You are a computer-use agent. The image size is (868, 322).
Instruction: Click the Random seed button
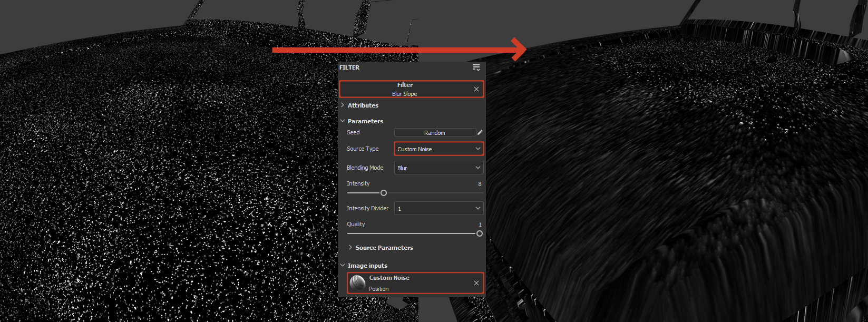tap(435, 133)
